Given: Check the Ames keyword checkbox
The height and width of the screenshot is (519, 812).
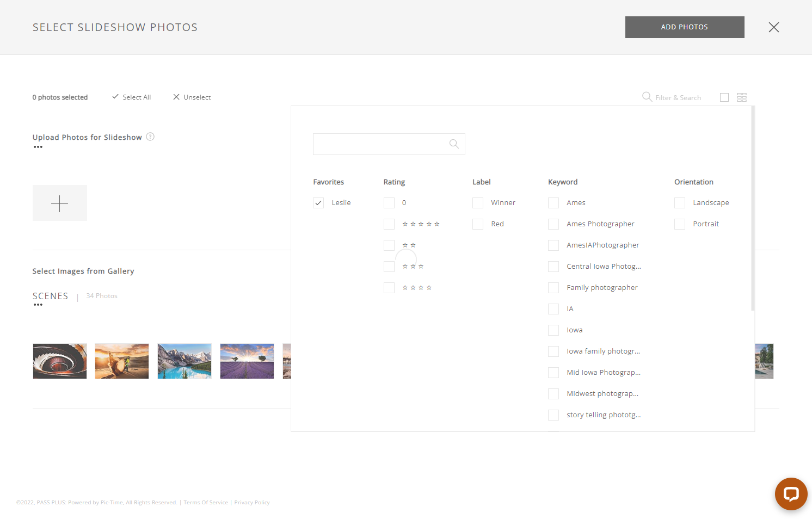Looking at the screenshot, I should [x=553, y=203].
